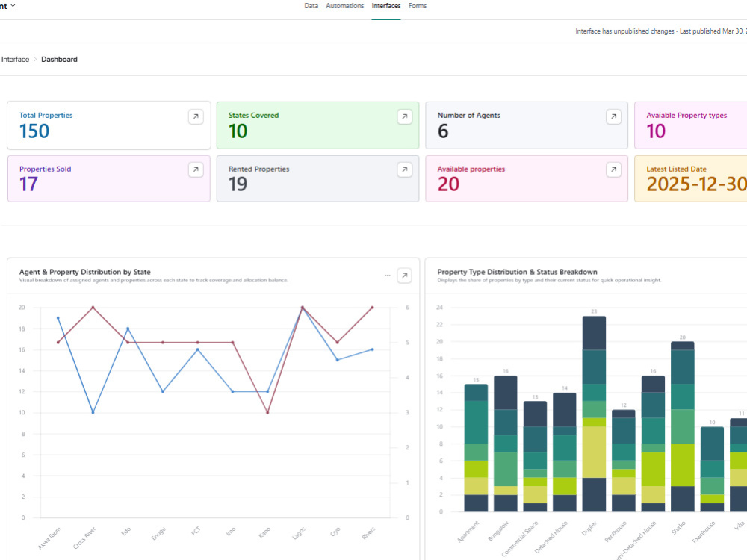This screenshot has width=747, height=560.
Task: Click the unpublished changes status message
Action: click(x=661, y=31)
